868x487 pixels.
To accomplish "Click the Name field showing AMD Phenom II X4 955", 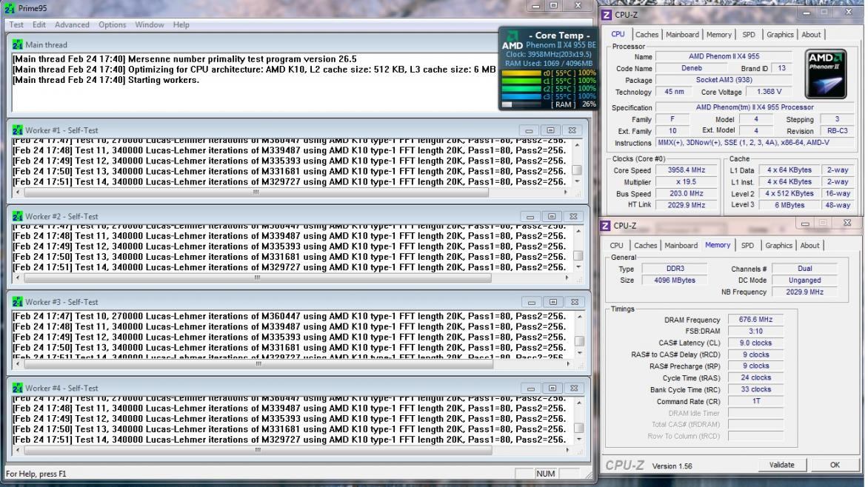I will [x=724, y=56].
